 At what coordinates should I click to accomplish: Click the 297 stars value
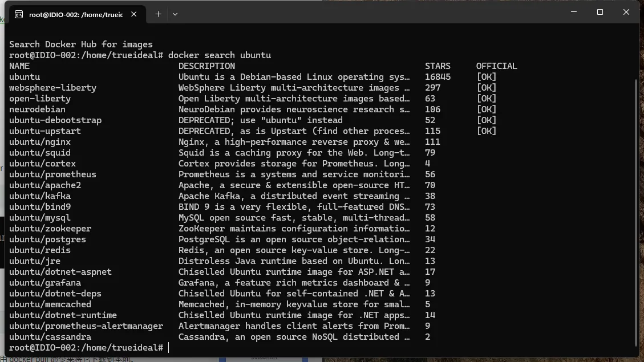point(432,88)
